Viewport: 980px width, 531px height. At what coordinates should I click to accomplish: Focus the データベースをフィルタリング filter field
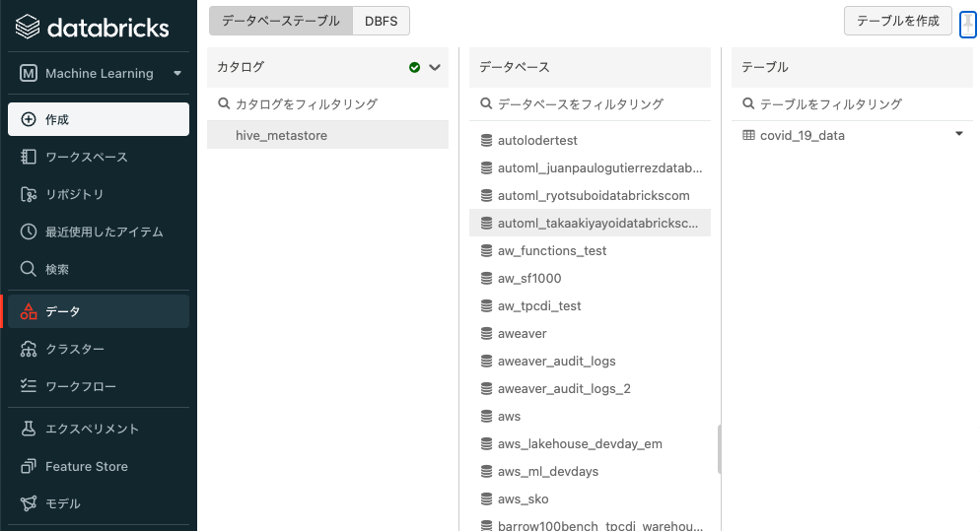(x=590, y=103)
